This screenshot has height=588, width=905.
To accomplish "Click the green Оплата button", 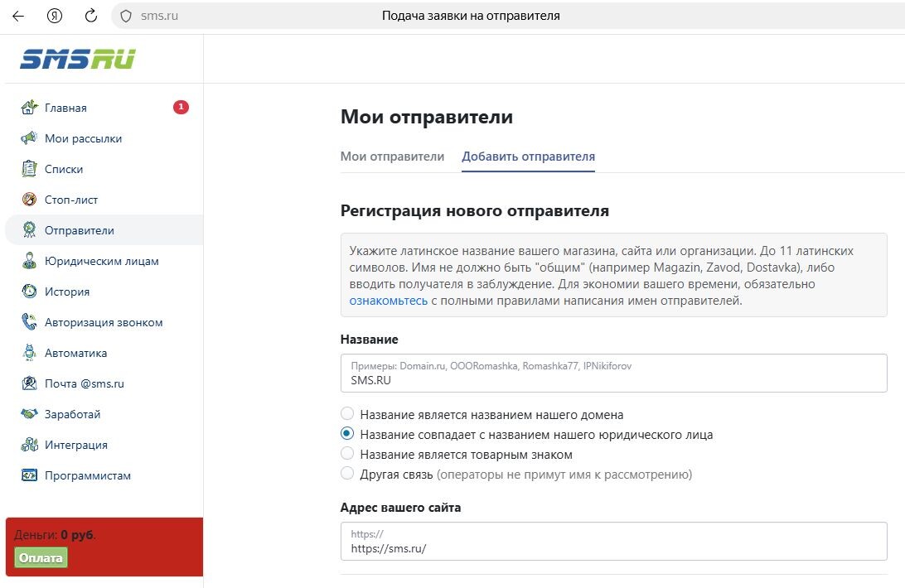I will point(40,557).
